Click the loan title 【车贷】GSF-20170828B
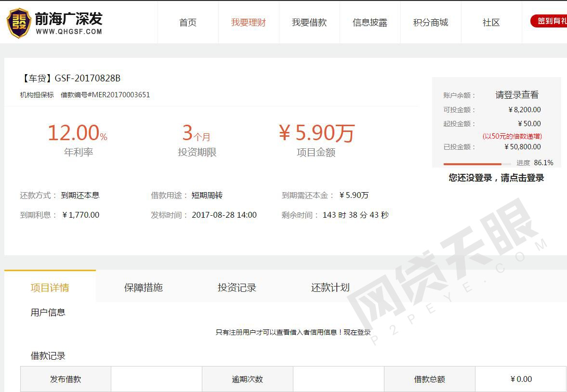 point(70,78)
